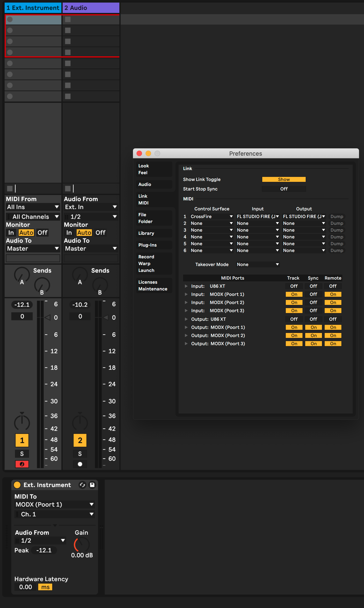The width and height of the screenshot is (364, 608).
Task: Click Send B knob on track 2
Action: tap(100, 285)
